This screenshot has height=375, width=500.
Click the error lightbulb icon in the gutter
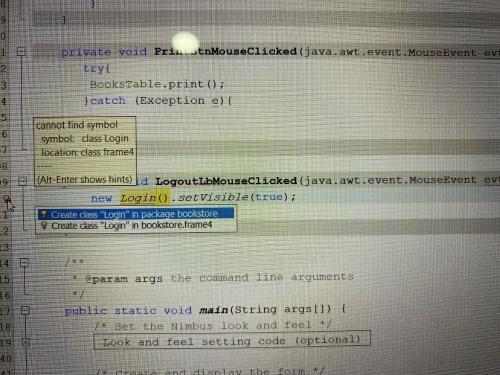click(6, 199)
